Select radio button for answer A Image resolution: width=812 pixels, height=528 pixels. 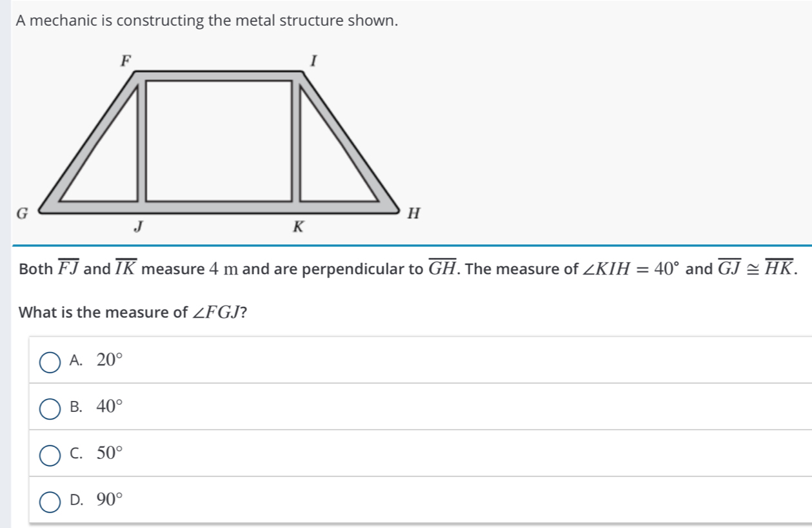coord(50,362)
